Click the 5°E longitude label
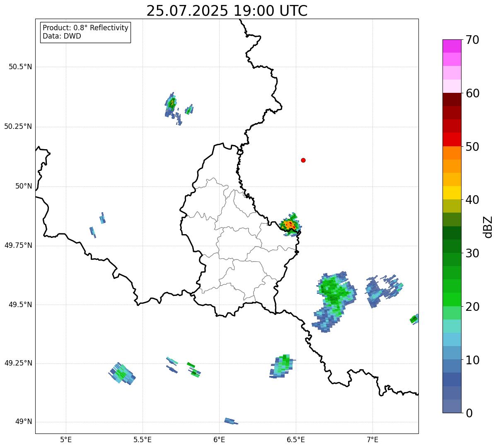 66,439
